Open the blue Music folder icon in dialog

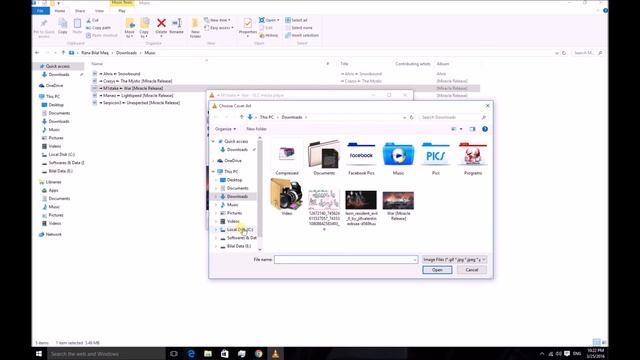click(398, 158)
